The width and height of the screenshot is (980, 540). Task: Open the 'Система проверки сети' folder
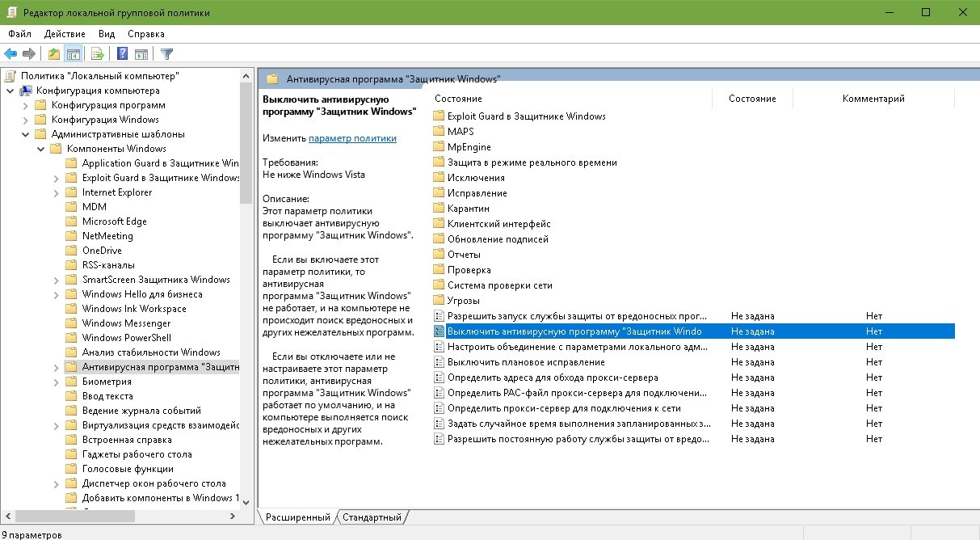(x=500, y=285)
